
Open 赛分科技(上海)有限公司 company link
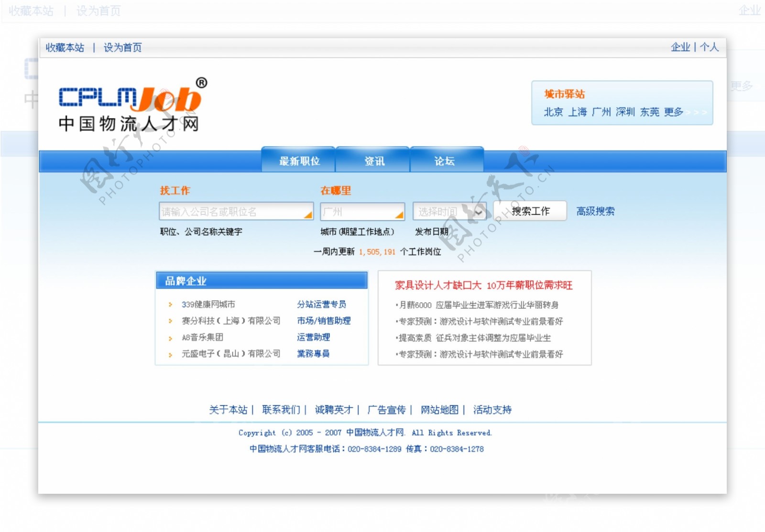(x=231, y=321)
